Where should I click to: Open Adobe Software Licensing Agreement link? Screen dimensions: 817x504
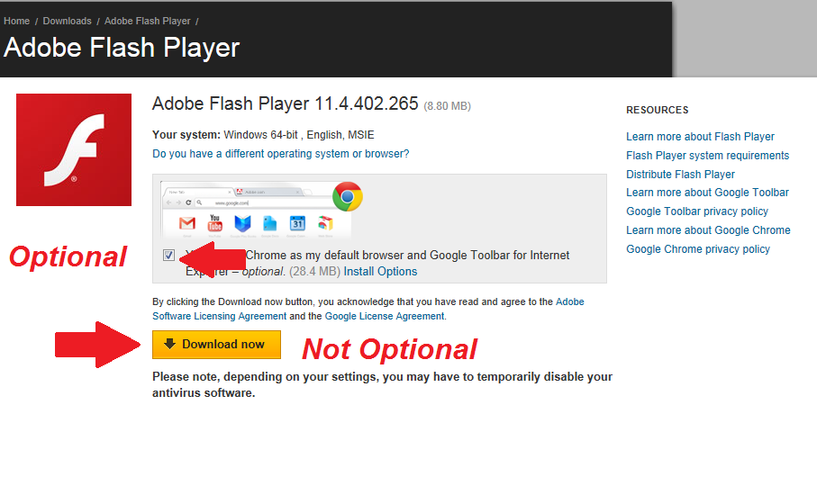coord(368,309)
